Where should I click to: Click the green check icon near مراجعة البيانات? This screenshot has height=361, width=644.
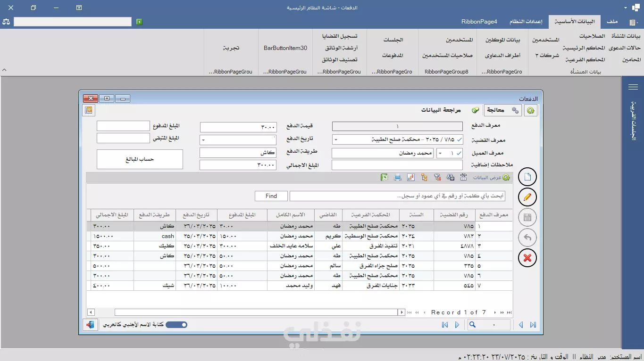(476, 110)
